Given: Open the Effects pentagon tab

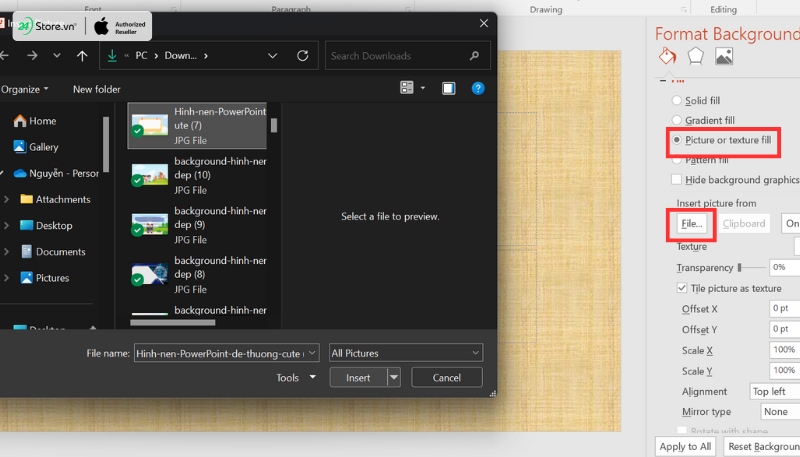Looking at the screenshot, I should point(695,56).
